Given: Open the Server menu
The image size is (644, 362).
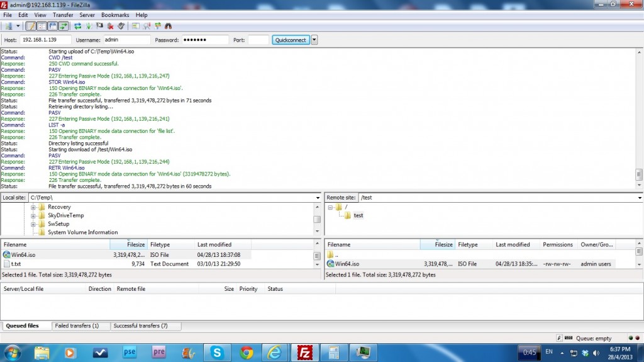Looking at the screenshot, I should pos(87,15).
